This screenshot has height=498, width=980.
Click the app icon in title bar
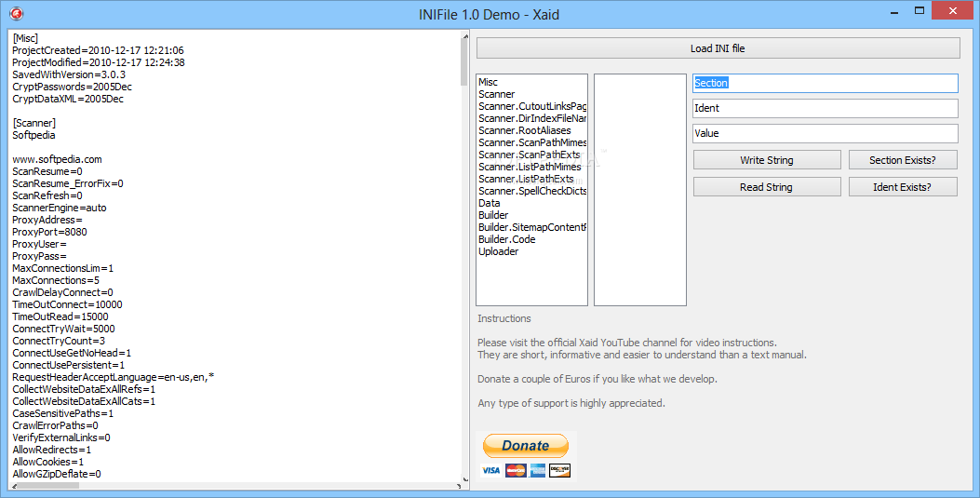pos(16,13)
